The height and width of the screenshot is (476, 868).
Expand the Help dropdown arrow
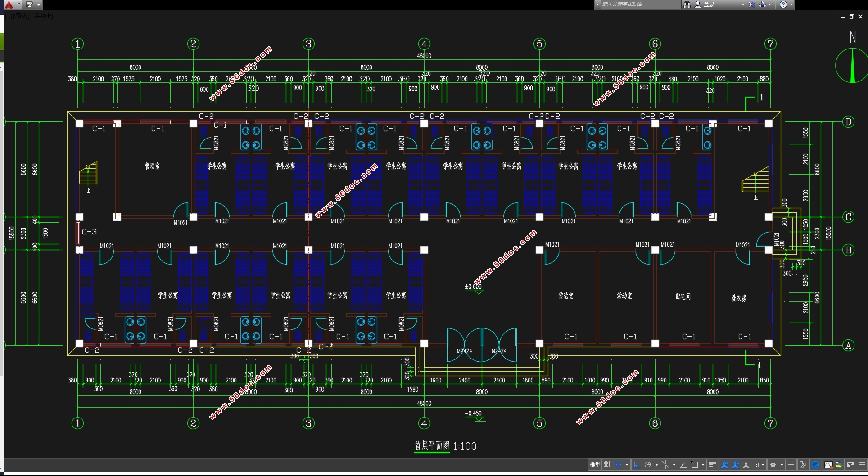(791, 4)
